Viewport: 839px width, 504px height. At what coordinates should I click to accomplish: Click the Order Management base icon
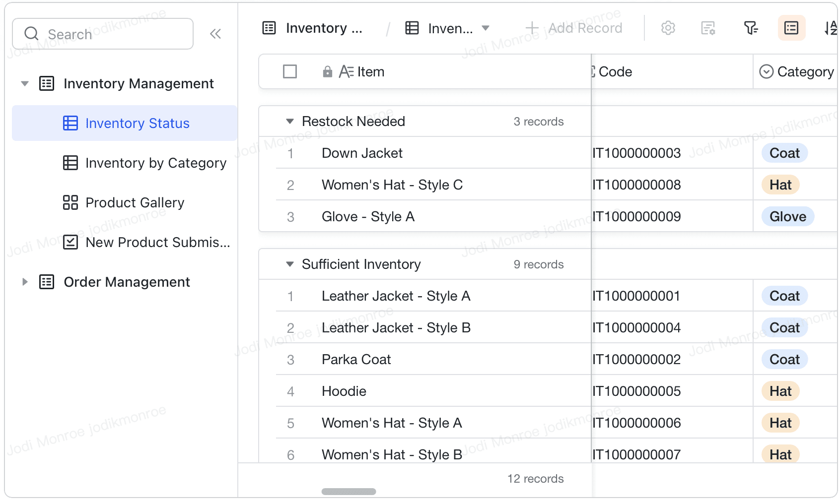(x=47, y=282)
